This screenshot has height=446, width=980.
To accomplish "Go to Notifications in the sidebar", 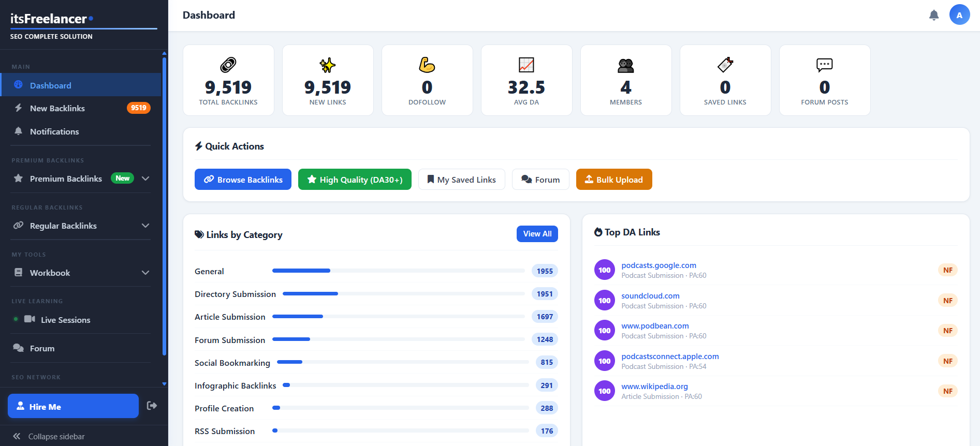I will (x=81, y=131).
